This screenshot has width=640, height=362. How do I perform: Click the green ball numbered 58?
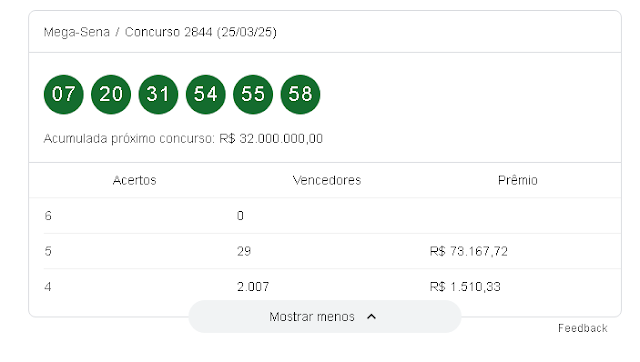pos(300,94)
